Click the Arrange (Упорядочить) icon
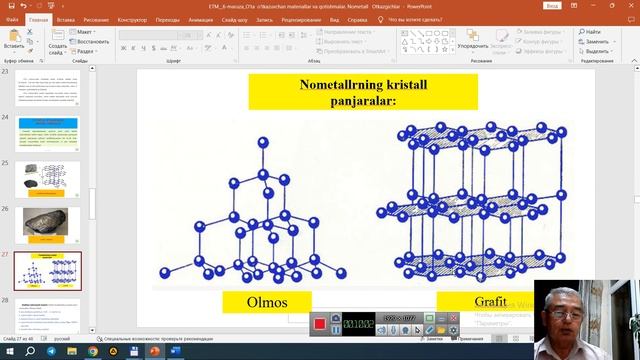 click(x=473, y=36)
